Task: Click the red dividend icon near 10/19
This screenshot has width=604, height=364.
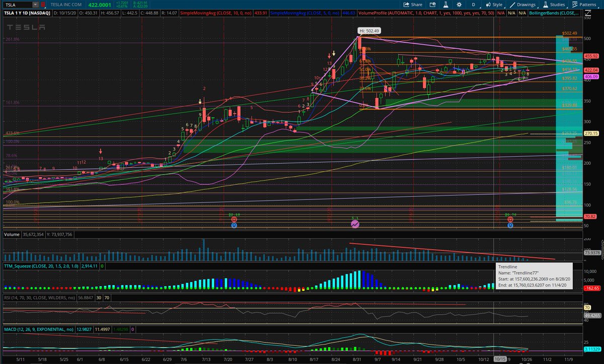Action: click(510, 220)
